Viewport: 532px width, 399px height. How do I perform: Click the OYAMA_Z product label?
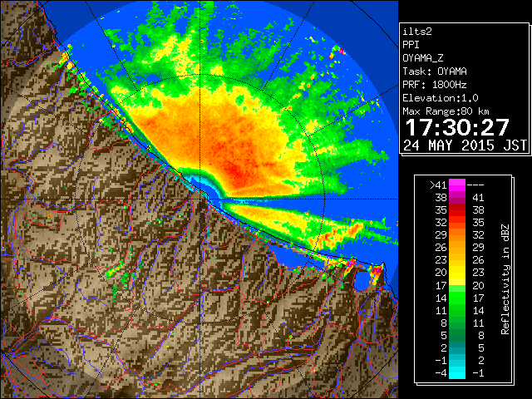click(x=423, y=58)
